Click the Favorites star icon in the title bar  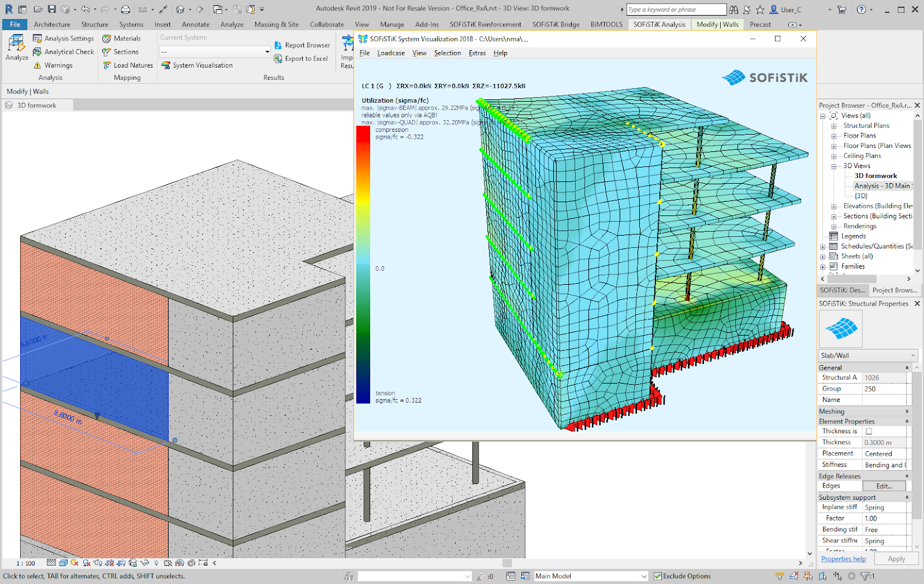760,9
